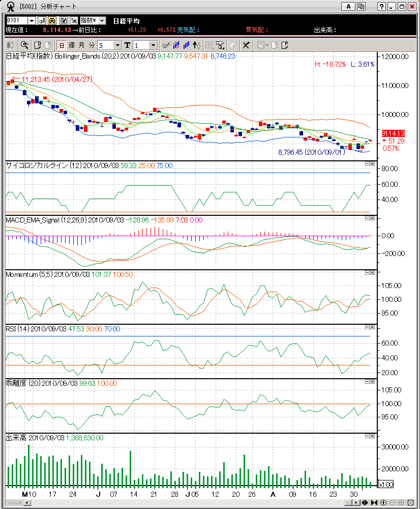Switch chart to daily (日) period
420x509 pixels.
coord(61,45)
